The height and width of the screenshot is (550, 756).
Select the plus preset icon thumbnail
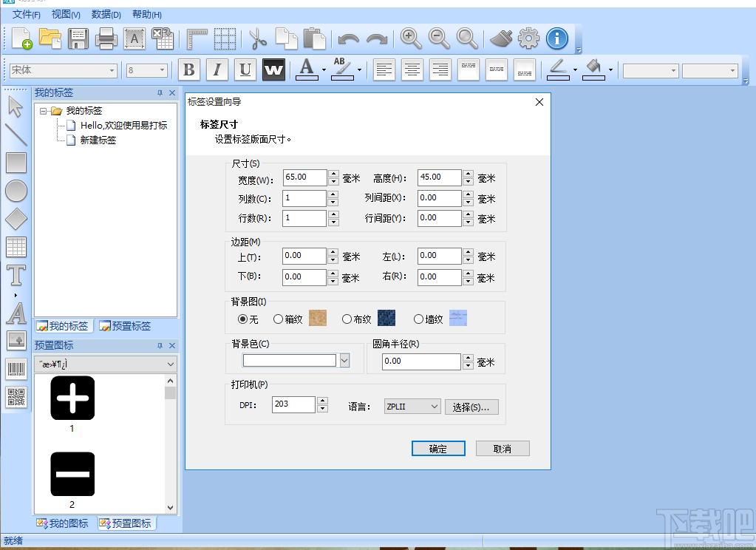tap(72, 398)
